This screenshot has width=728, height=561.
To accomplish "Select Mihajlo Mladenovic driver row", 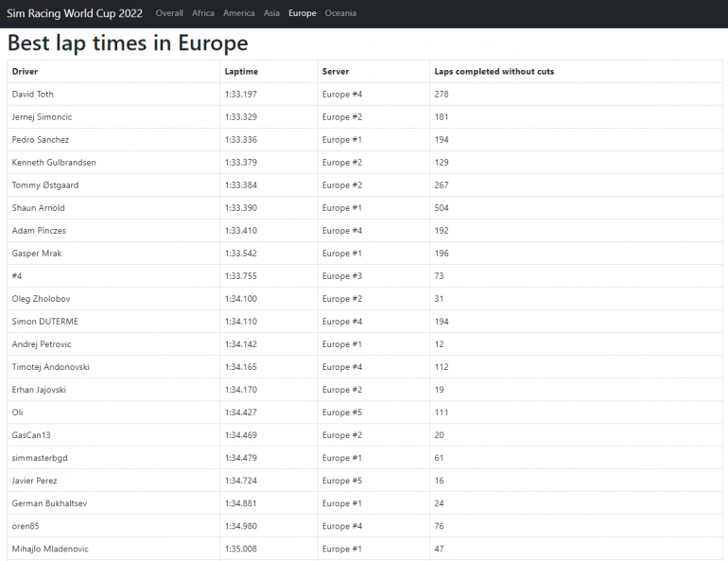I will coord(51,549).
